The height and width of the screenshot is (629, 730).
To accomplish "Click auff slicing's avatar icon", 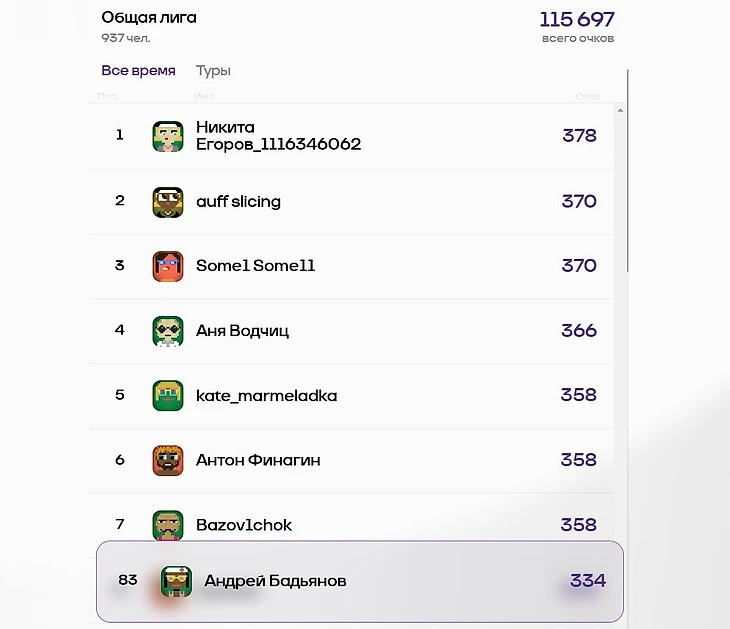I will (x=168, y=202).
